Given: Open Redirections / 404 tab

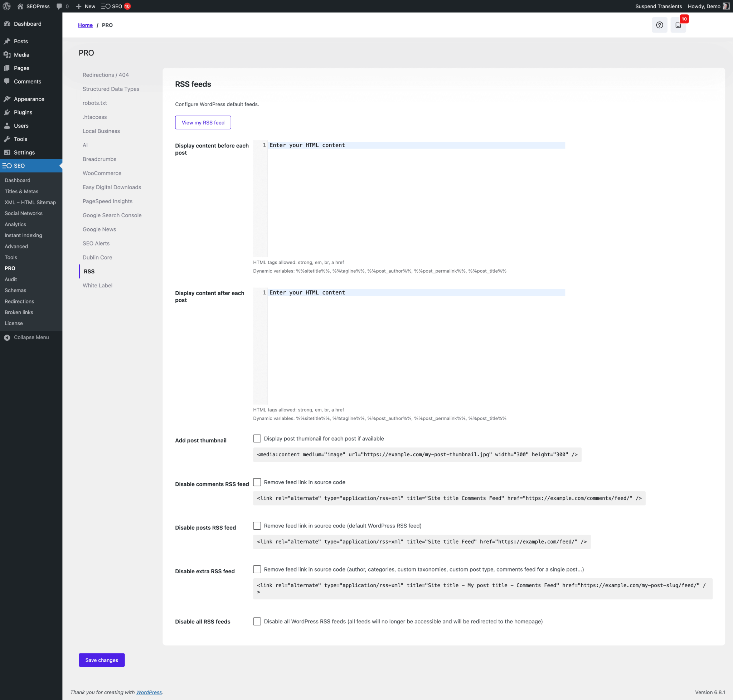Looking at the screenshot, I should [106, 75].
